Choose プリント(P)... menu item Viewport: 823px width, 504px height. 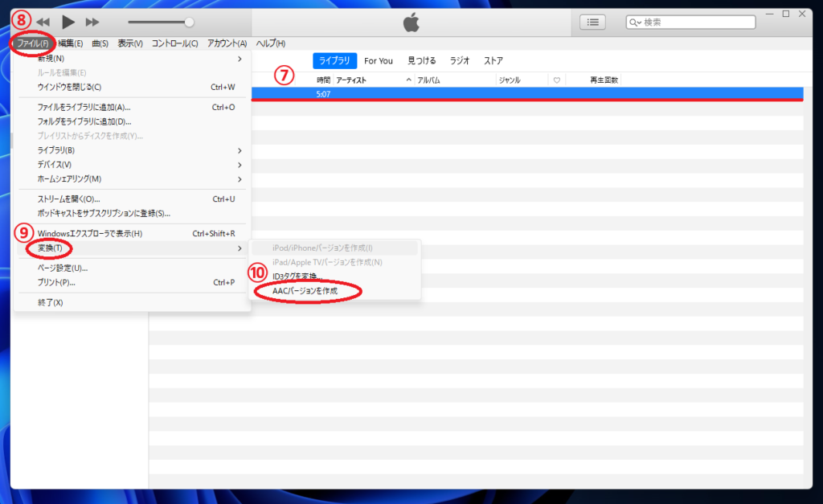point(132,282)
